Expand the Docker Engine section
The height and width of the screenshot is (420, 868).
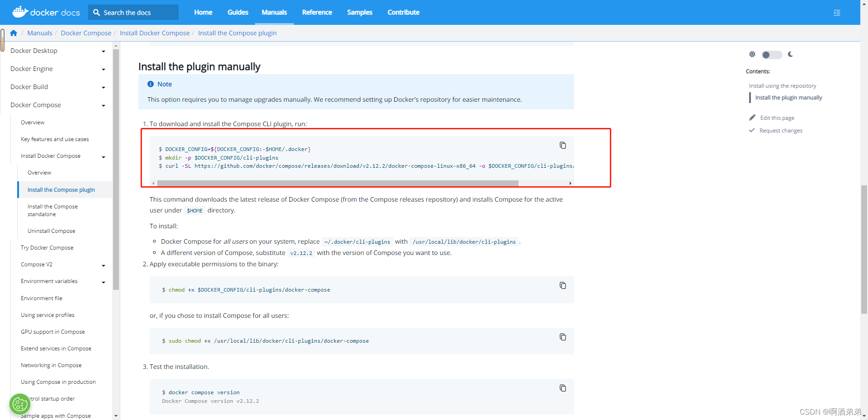(x=104, y=70)
